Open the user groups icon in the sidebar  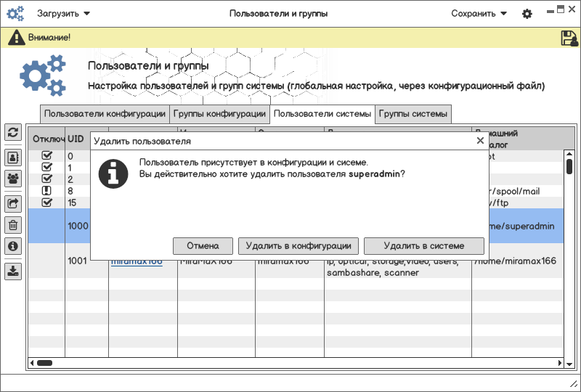(13, 178)
